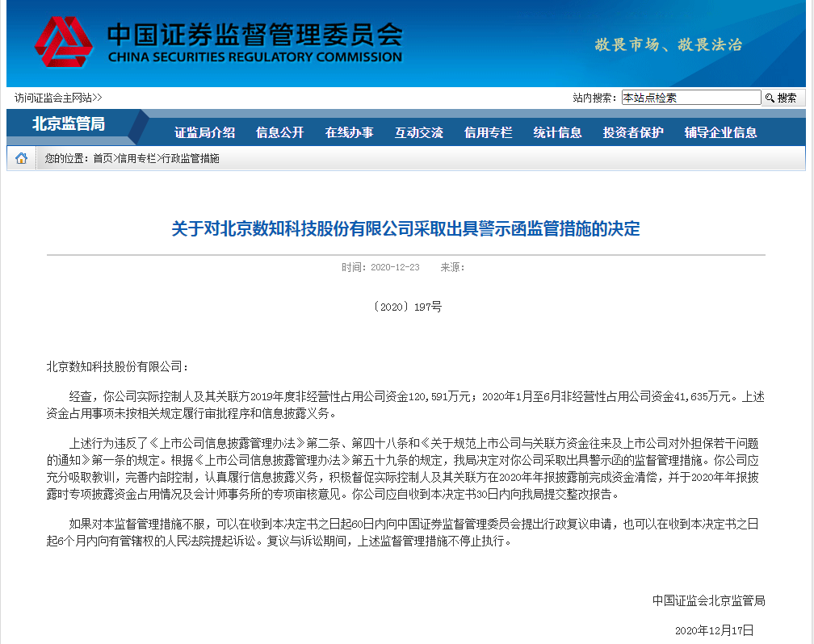Open the 信息公开 menu item
This screenshot has width=814, height=644.
tap(279, 133)
